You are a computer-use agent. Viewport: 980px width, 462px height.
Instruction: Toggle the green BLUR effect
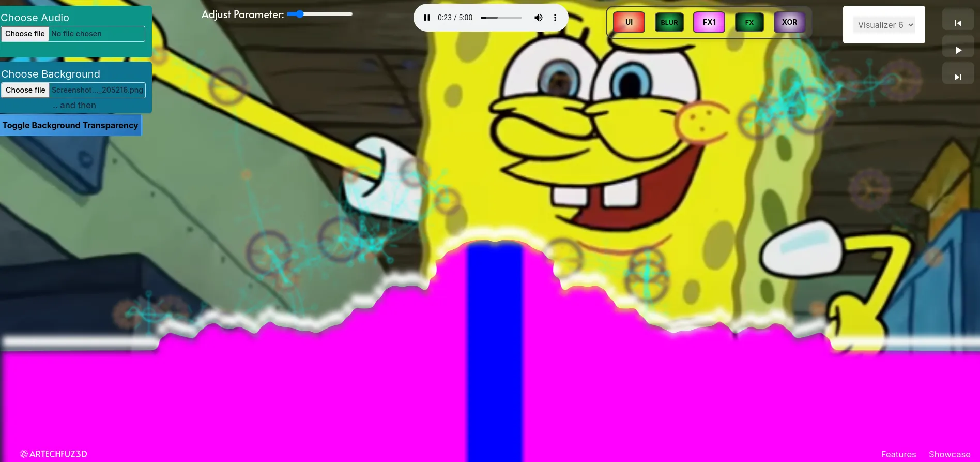pyautogui.click(x=669, y=22)
